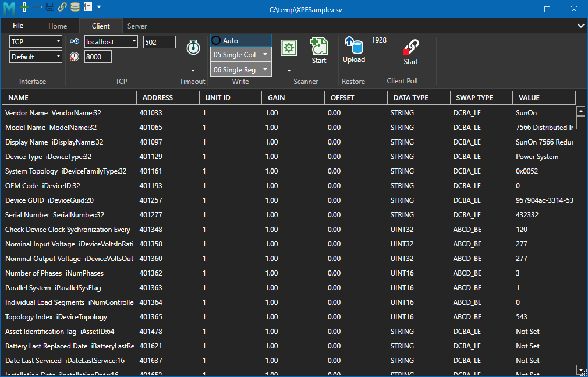Select the Vendor Name VendorName:32 row
Screen dimensions: 588x377
(x=288, y=112)
